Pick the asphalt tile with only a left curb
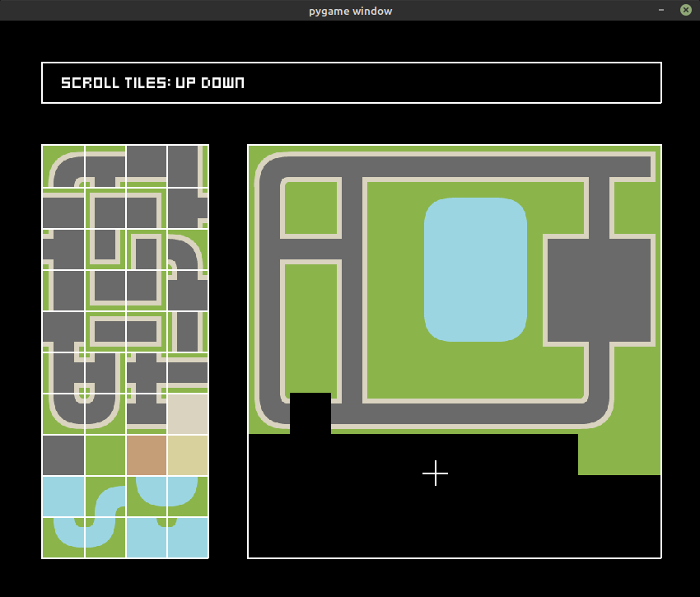Viewport: 700px width, 597px height. [63, 290]
